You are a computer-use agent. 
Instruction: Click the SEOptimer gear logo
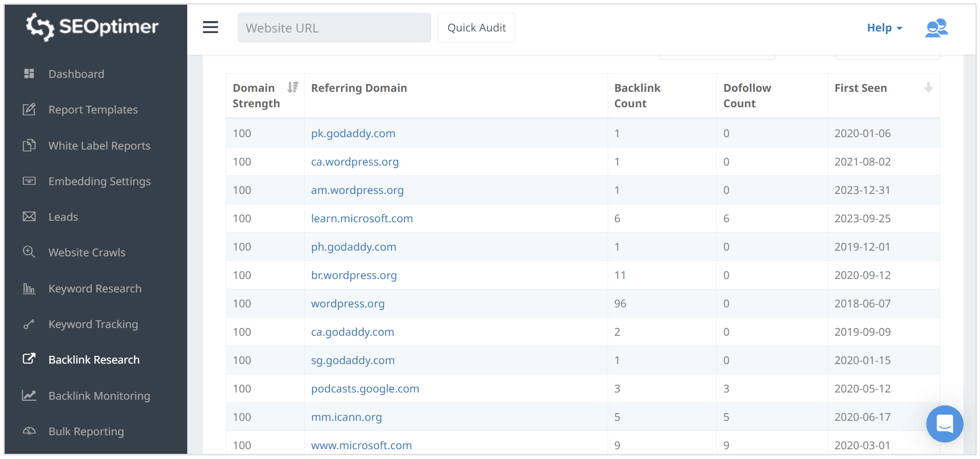[x=40, y=27]
